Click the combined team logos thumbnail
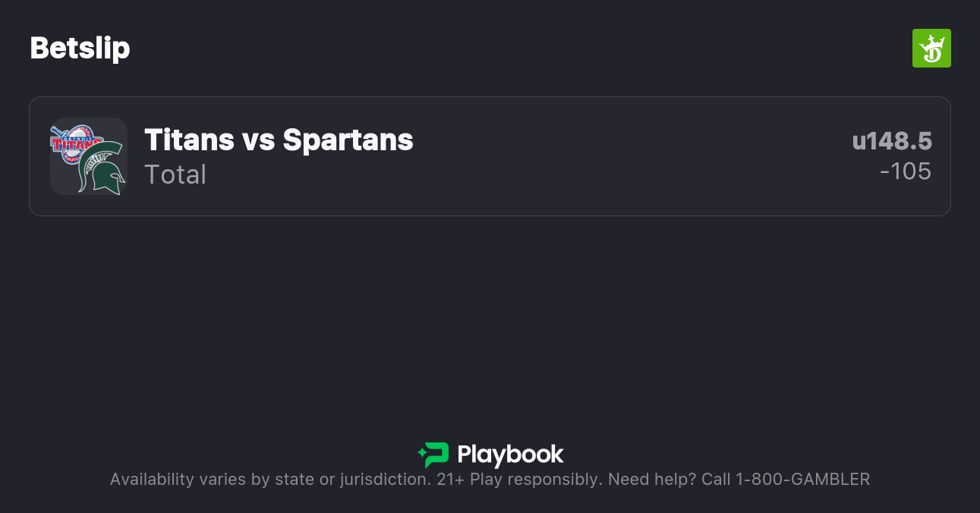This screenshot has height=513, width=980. click(x=88, y=156)
